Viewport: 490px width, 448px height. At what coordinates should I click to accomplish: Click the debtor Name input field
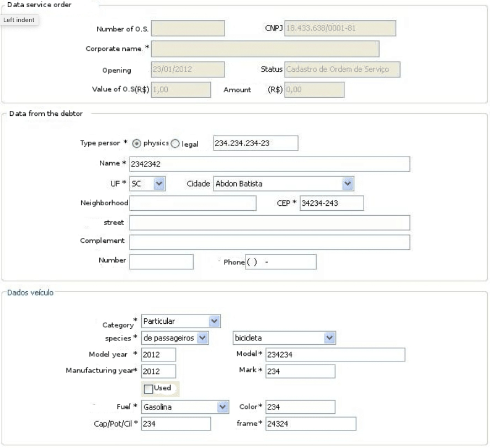tap(269, 164)
